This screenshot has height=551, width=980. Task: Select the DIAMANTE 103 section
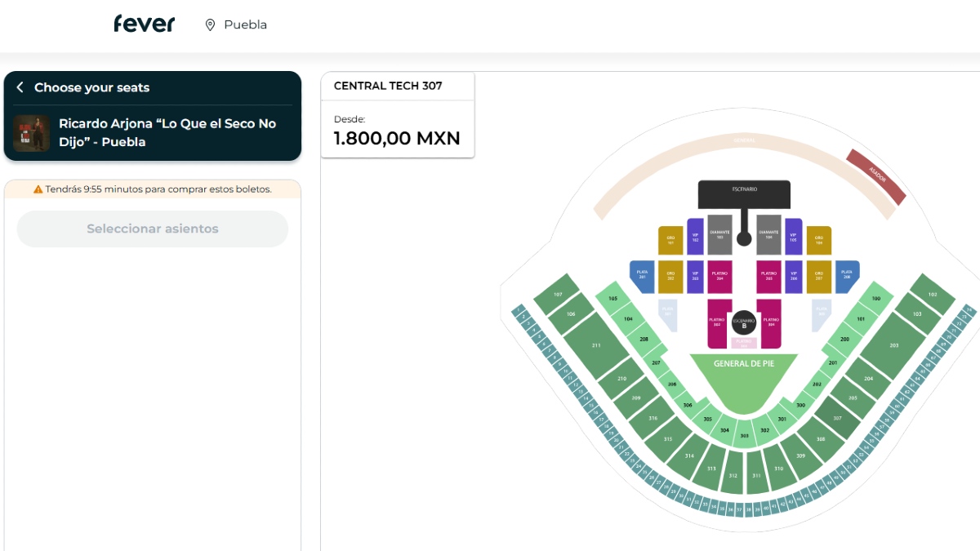tap(719, 234)
